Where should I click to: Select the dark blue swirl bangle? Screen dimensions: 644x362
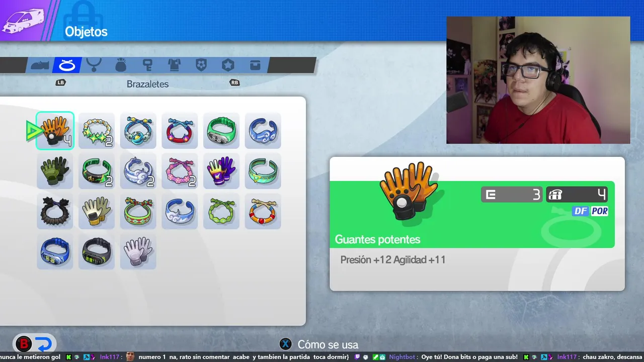point(263,131)
